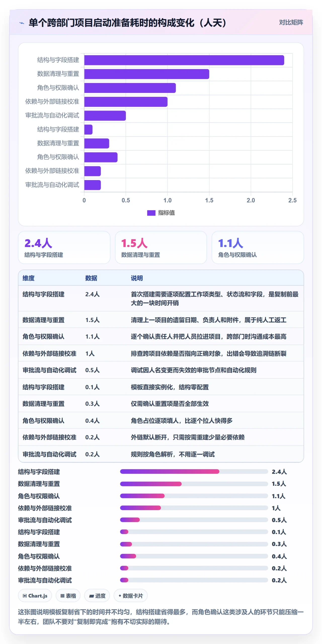
Task: Open the 1.5人 数据清理与重置 summary card
Action: point(161,248)
